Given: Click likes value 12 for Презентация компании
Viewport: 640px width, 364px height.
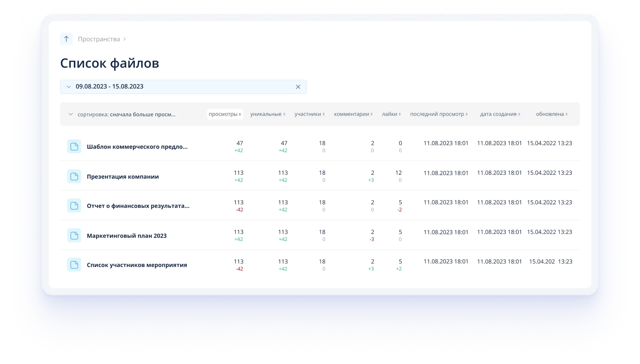Looking at the screenshot, I should pos(399,173).
